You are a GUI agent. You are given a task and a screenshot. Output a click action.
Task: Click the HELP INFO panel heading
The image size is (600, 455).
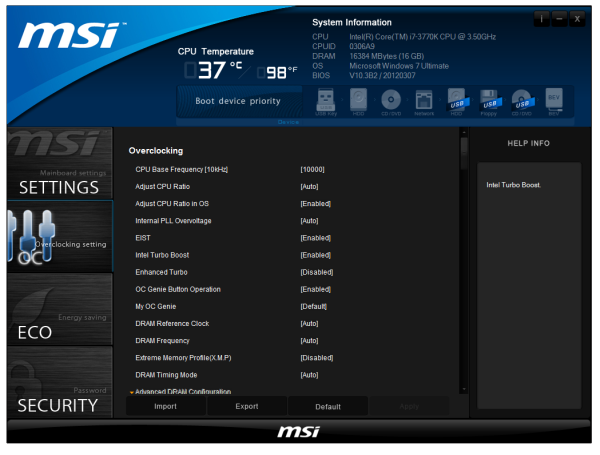coord(528,144)
